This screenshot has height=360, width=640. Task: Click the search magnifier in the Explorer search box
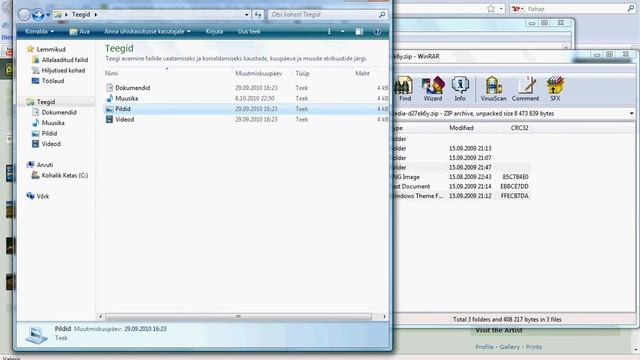382,15
